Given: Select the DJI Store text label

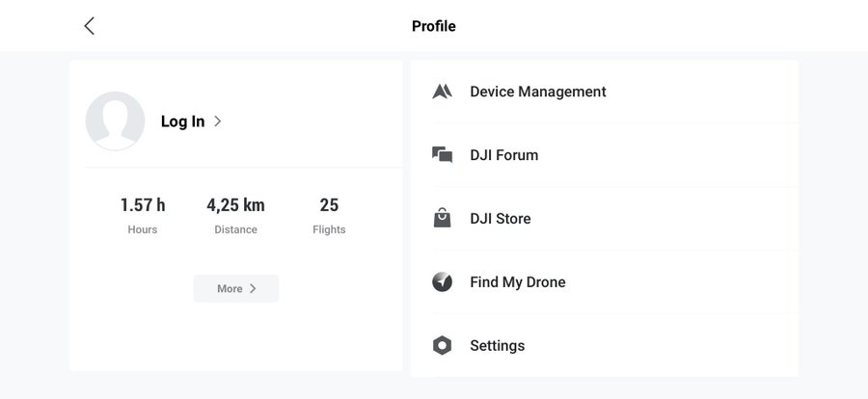Looking at the screenshot, I should tap(500, 219).
